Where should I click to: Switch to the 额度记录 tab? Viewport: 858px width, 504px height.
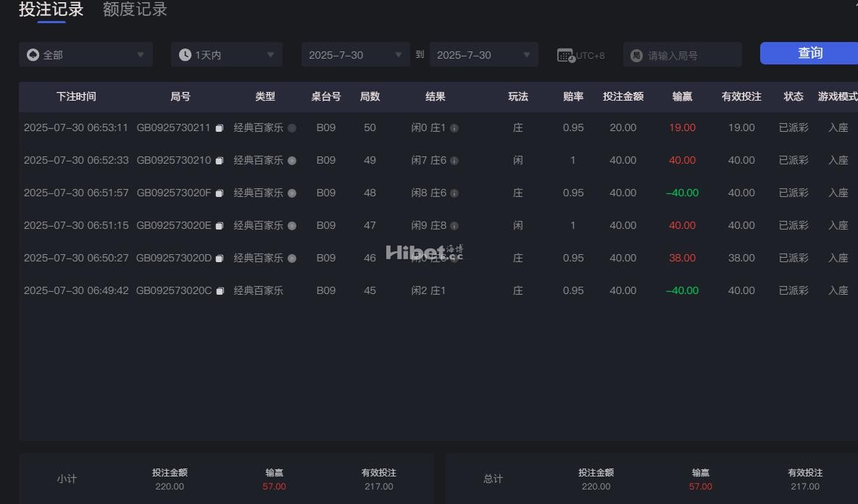(135, 10)
